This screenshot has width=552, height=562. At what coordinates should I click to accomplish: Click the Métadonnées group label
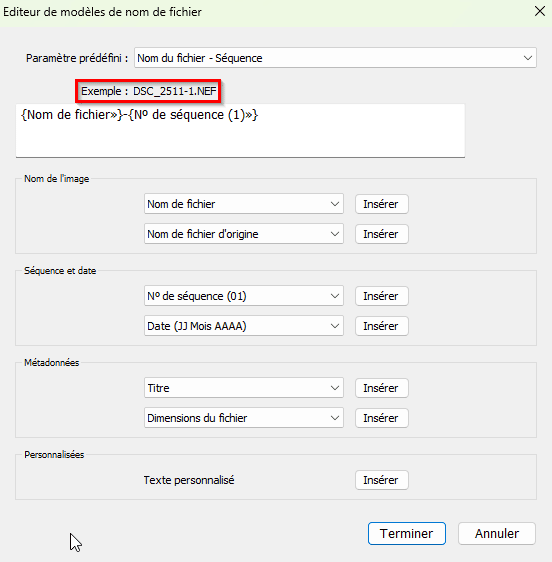coord(52,363)
